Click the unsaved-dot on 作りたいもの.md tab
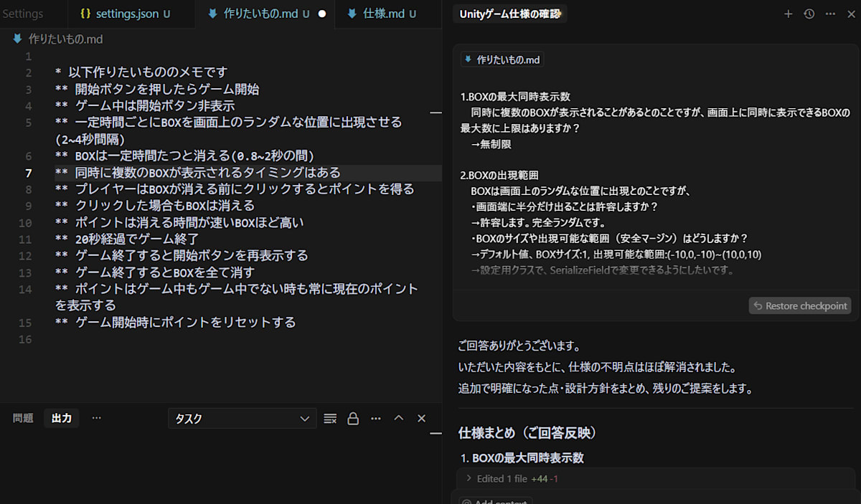 (322, 14)
